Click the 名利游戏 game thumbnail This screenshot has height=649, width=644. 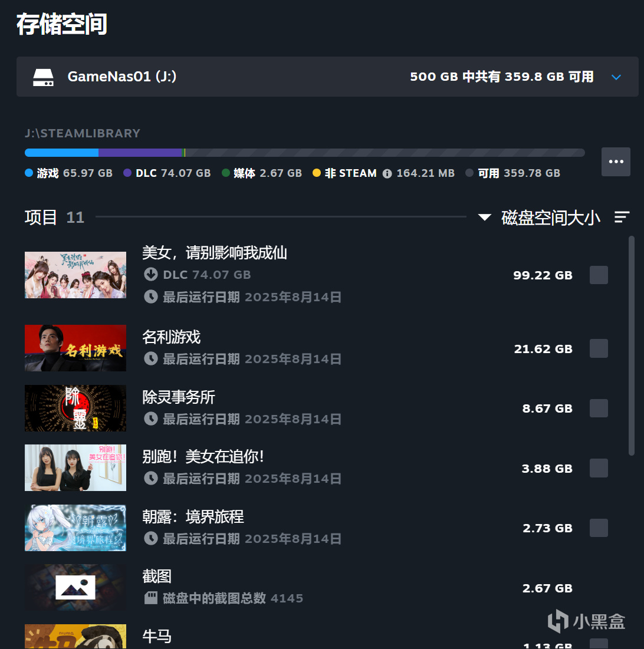click(75, 348)
